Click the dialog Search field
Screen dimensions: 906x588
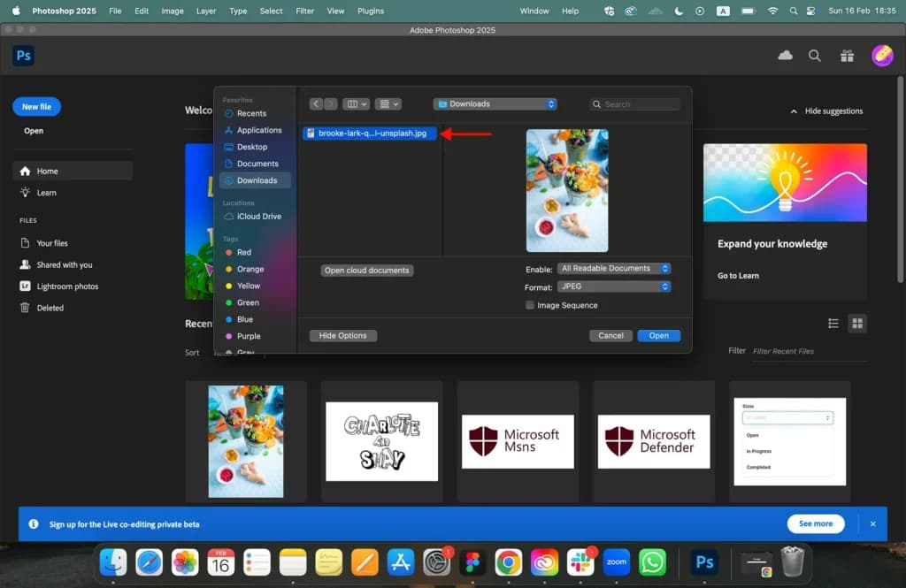(635, 104)
